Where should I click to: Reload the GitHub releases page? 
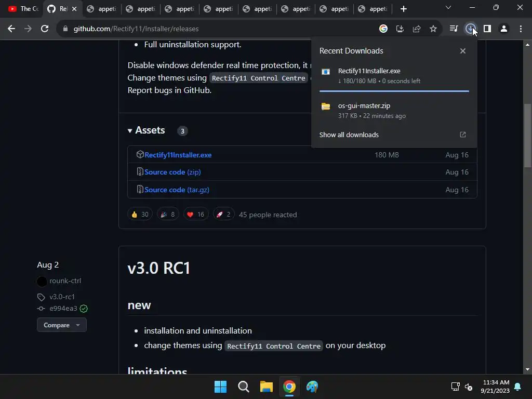(45, 29)
